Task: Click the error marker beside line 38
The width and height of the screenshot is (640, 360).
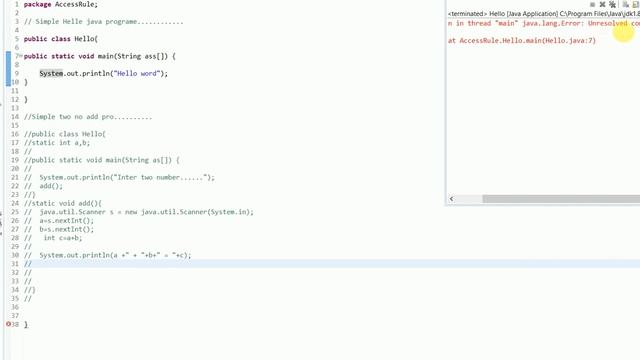Action: point(8,324)
